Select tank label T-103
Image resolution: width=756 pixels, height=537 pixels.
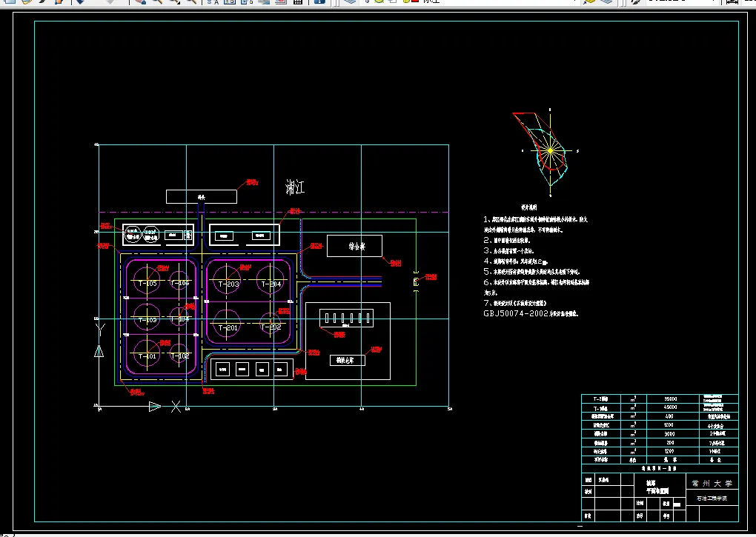click(147, 320)
